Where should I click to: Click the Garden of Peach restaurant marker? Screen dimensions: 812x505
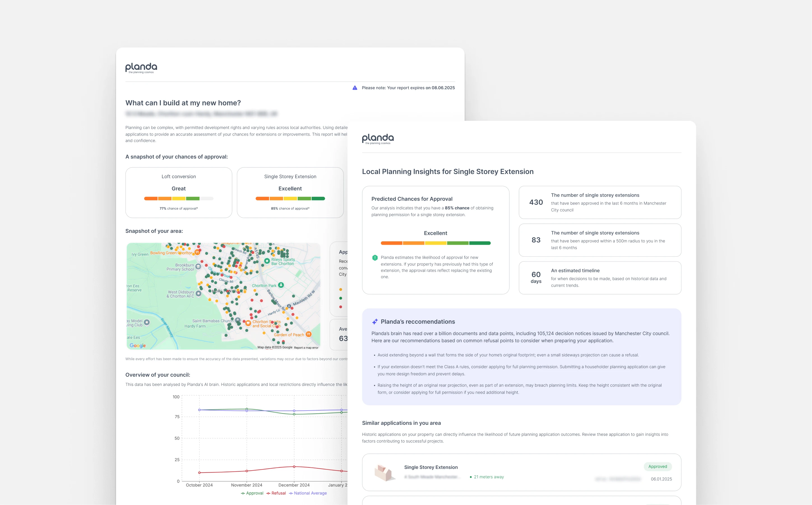309,334
